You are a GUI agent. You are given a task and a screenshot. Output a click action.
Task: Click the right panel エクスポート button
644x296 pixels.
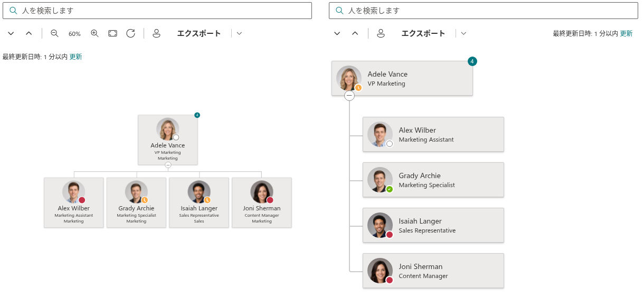tap(423, 33)
